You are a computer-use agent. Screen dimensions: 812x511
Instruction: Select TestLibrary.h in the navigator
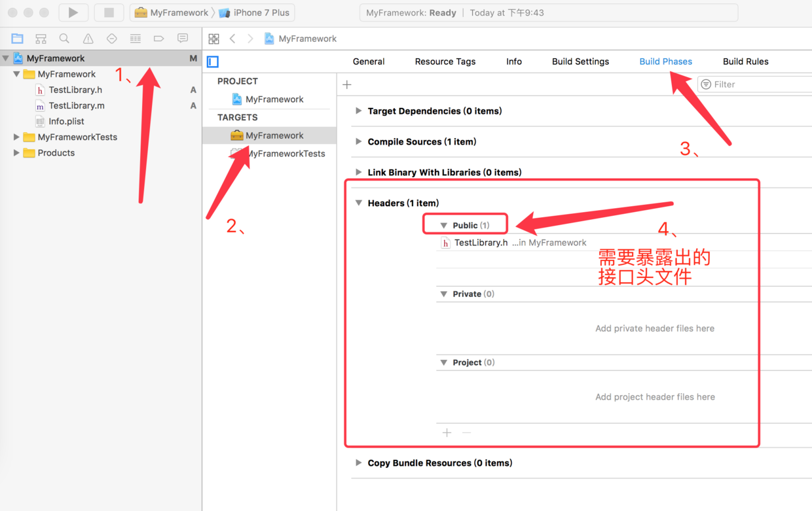tap(75, 90)
